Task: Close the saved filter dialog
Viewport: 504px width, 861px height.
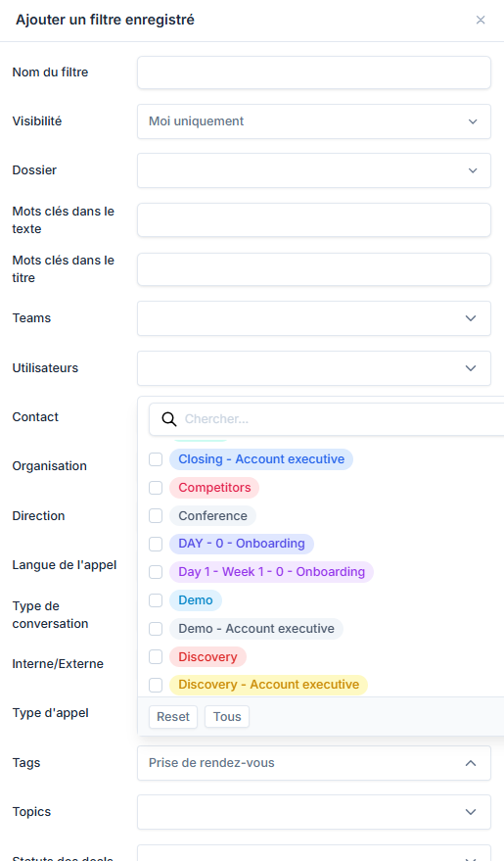Action: [x=481, y=20]
